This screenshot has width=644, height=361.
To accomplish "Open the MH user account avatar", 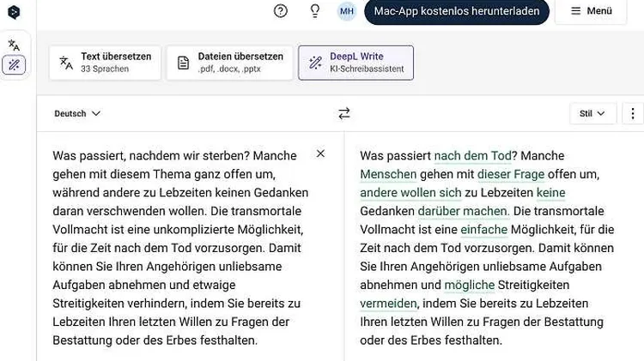I will click(346, 11).
